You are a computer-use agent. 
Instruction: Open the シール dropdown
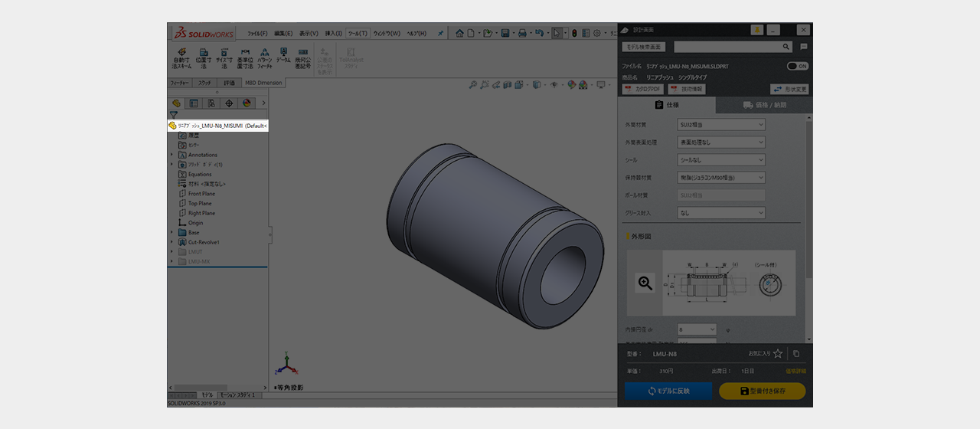click(x=721, y=160)
